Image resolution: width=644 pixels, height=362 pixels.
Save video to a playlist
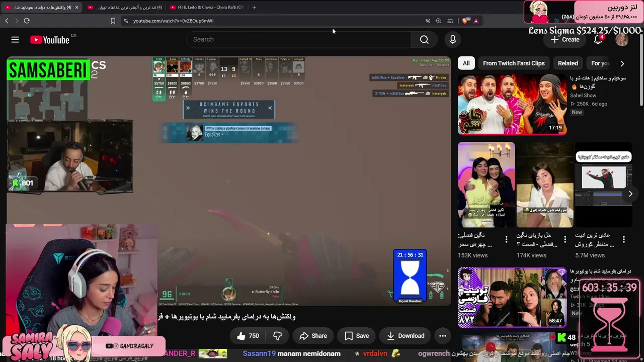coord(357,336)
